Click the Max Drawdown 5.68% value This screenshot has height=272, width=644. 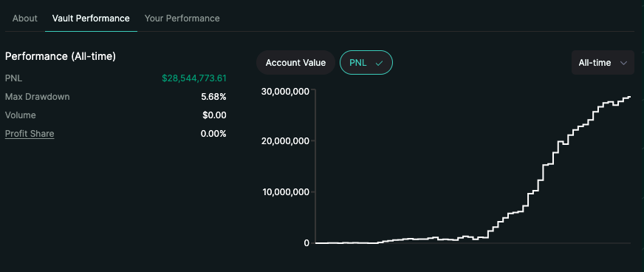pyautogui.click(x=213, y=97)
